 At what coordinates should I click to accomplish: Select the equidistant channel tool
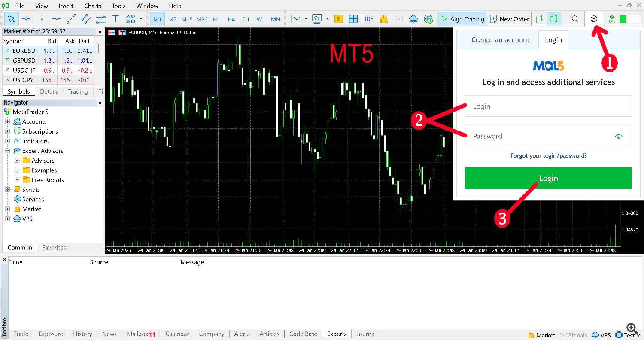click(86, 19)
